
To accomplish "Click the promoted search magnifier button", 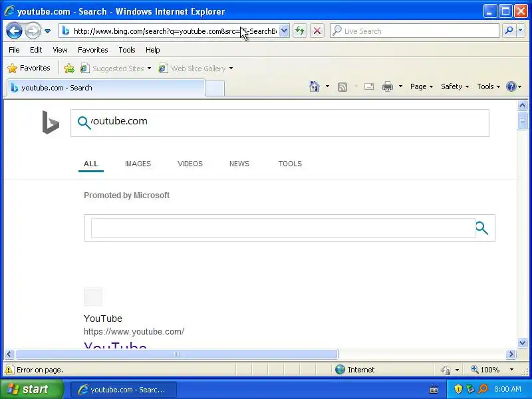I will pyautogui.click(x=481, y=228).
